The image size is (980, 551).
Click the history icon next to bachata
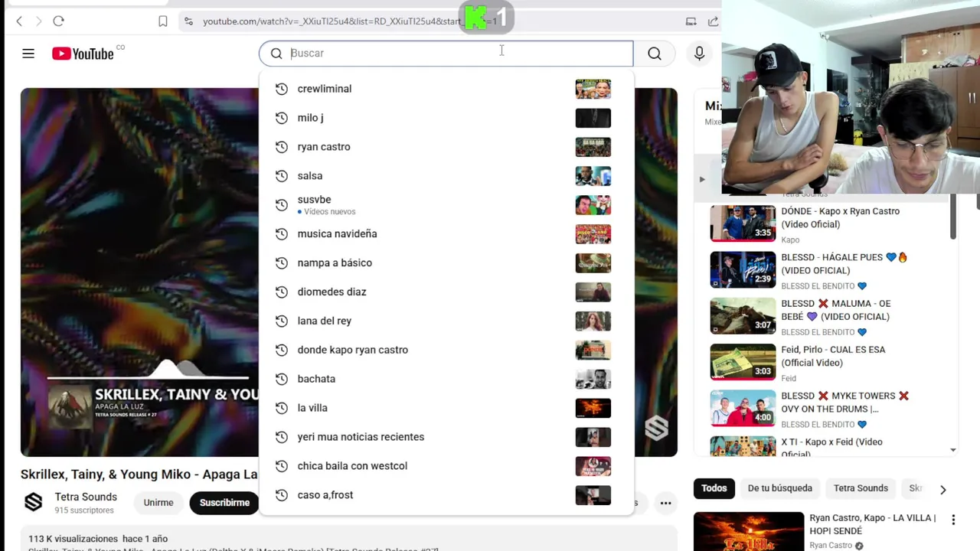(x=282, y=379)
